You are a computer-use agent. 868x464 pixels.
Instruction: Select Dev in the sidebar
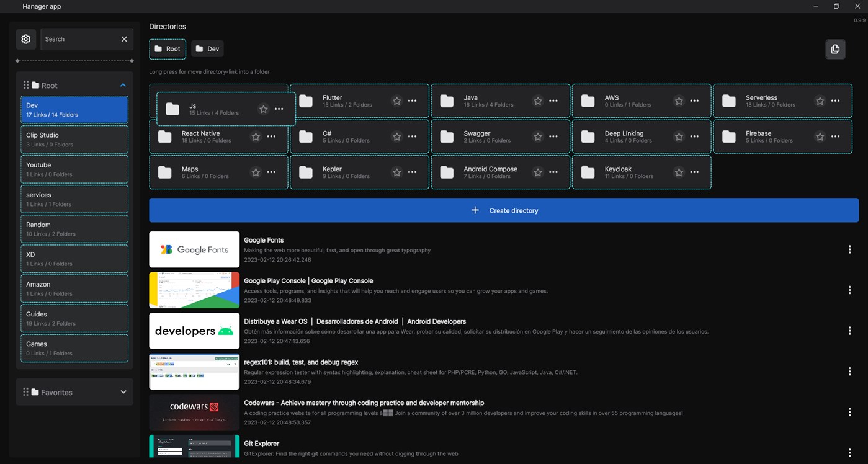pos(74,110)
